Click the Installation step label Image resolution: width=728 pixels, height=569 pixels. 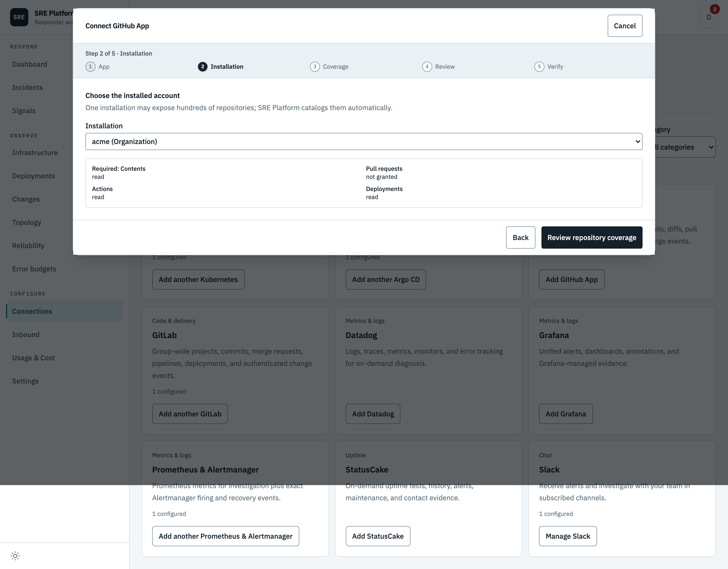(227, 67)
